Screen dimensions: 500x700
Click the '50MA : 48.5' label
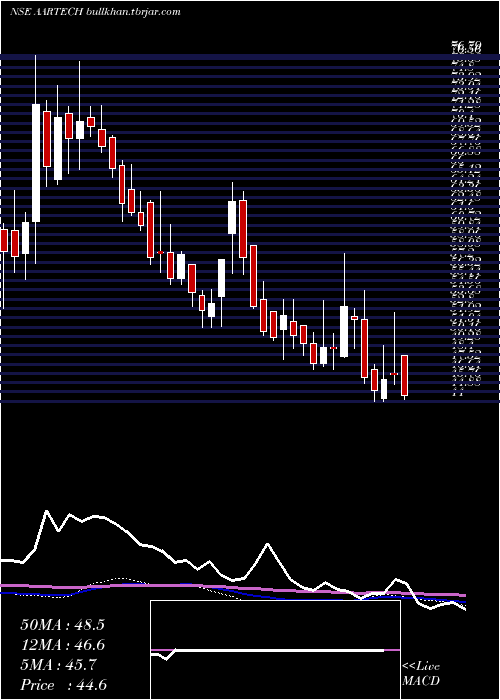pyautogui.click(x=62, y=625)
